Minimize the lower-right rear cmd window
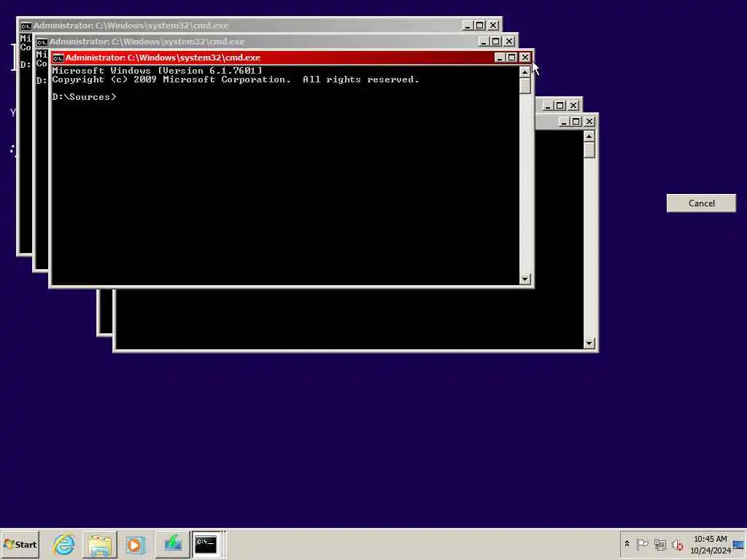The height and width of the screenshot is (560, 747). (x=547, y=105)
